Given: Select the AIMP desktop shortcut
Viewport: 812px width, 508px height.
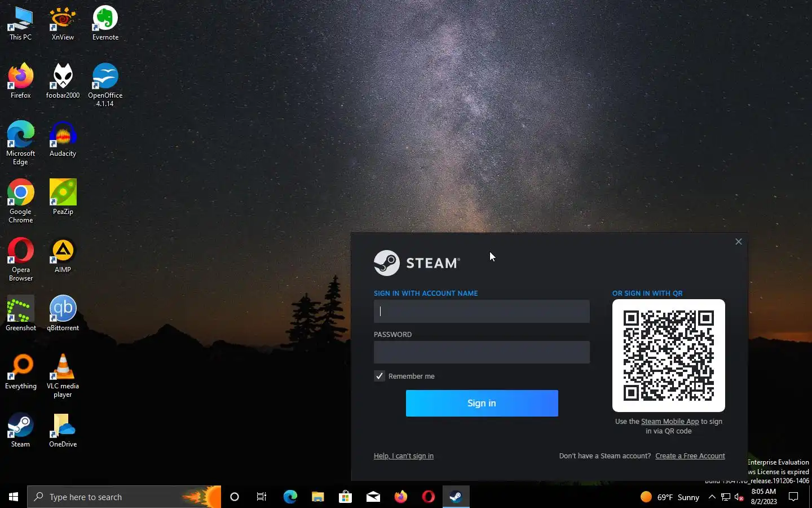Looking at the screenshot, I should tap(63, 256).
